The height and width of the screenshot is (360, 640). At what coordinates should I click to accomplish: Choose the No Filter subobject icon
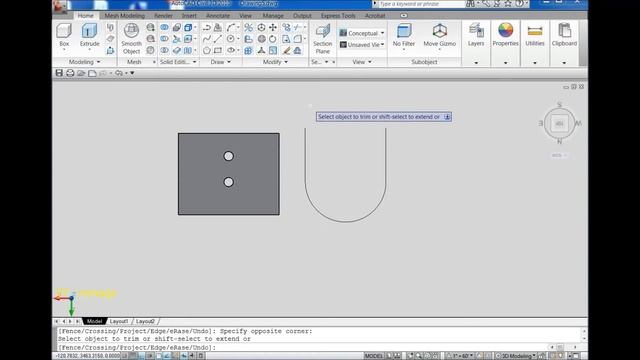[x=404, y=35]
